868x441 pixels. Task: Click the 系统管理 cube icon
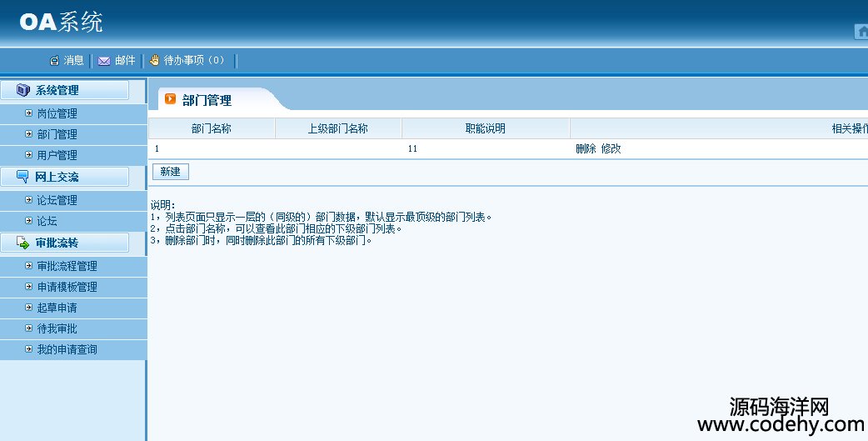(22, 90)
